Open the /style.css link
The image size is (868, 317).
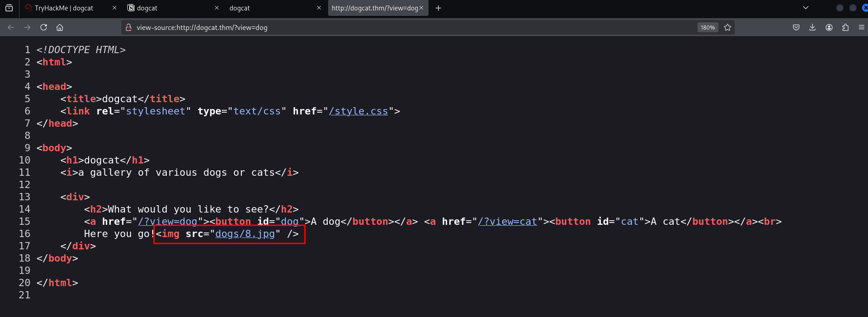[x=358, y=111]
